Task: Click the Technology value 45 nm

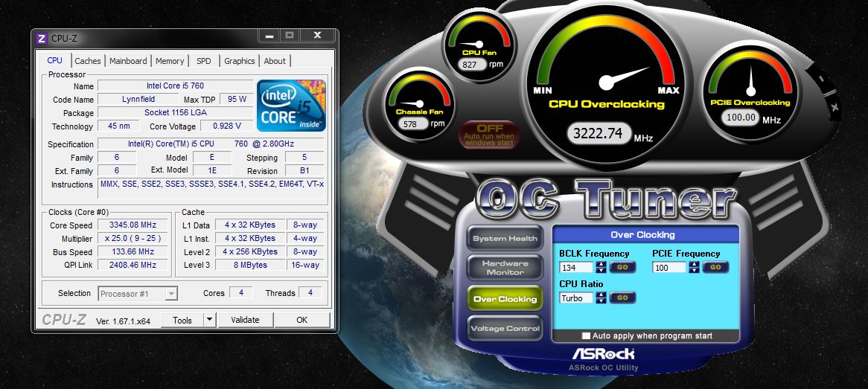Action: coord(119,126)
